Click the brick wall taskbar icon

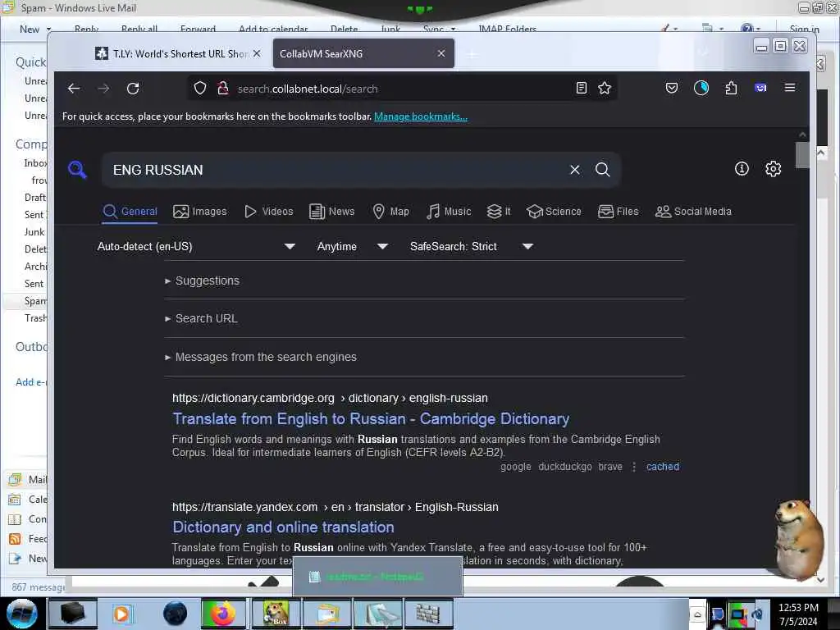tap(427, 614)
